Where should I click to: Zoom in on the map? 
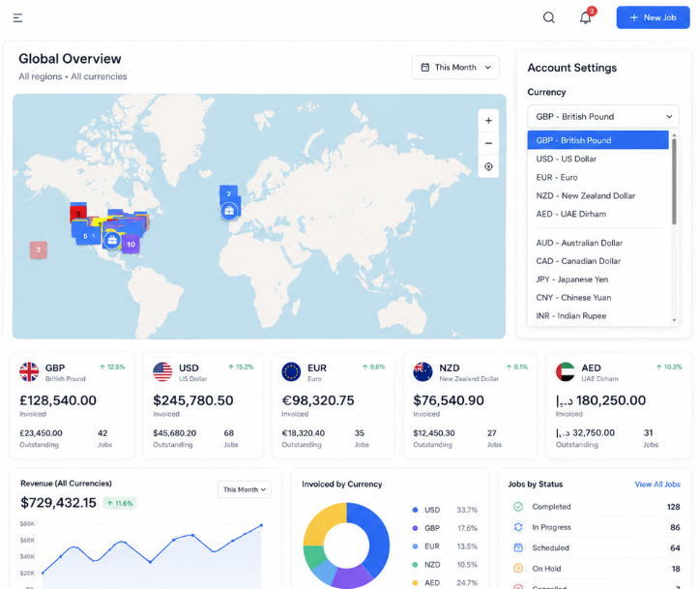coord(488,121)
